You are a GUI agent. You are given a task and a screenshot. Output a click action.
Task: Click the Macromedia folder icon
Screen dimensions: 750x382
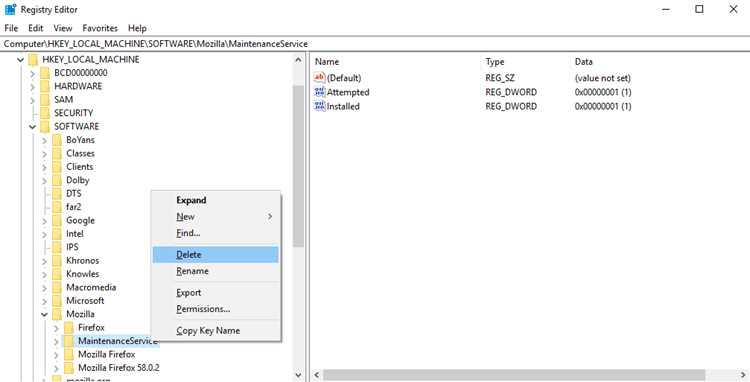[x=57, y=287]
